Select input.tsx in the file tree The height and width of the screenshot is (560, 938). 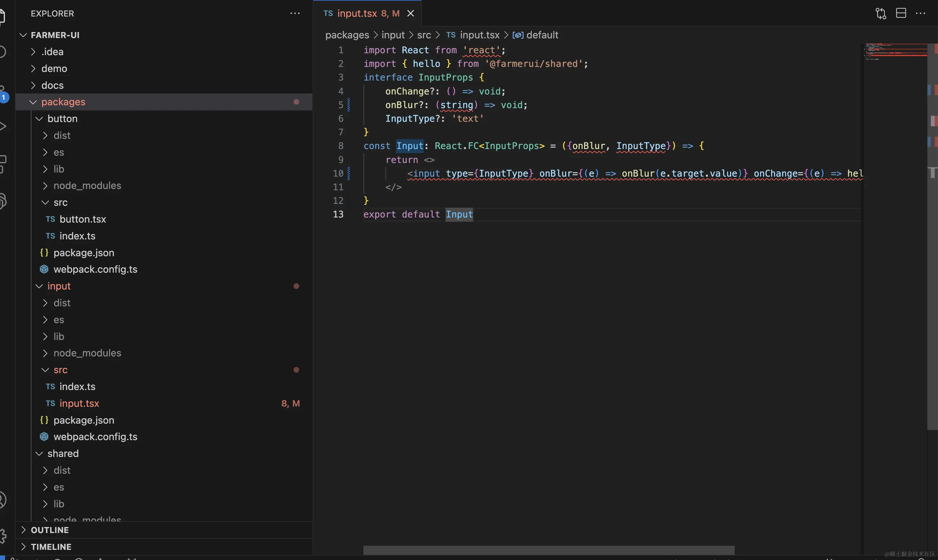point(164,403)
